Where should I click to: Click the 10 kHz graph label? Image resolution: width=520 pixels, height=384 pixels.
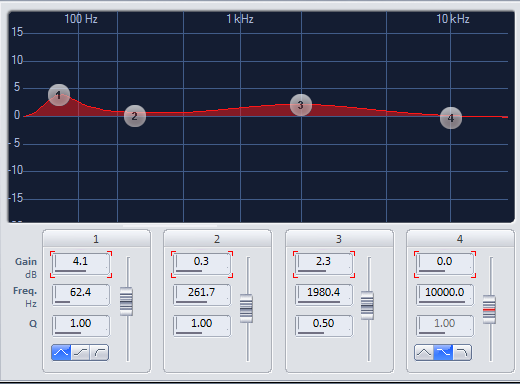(x=453, y=19)
